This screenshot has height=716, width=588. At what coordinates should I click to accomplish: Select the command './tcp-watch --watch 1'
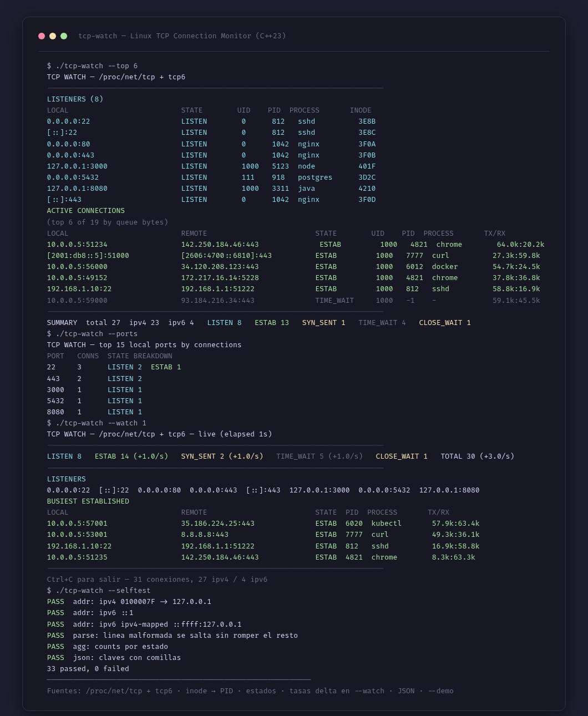pos(101,423)
